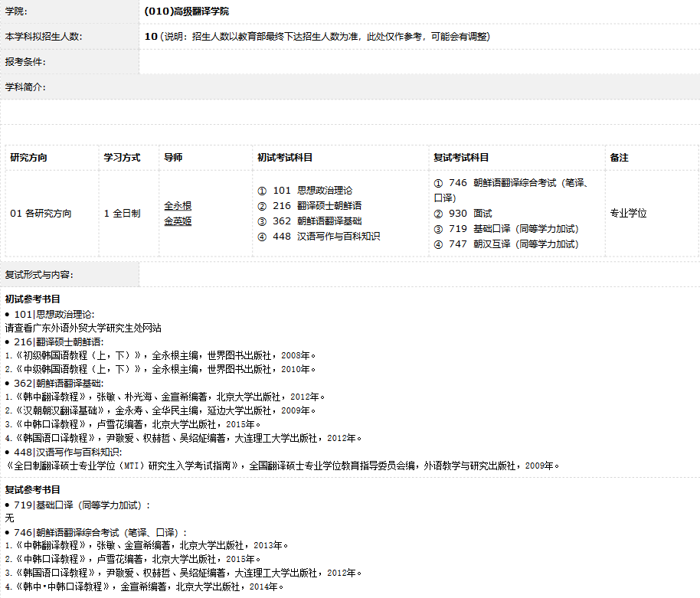700x598 pixels.
Task: Click the 复试参考书目 heading
Action: [33, 490]
